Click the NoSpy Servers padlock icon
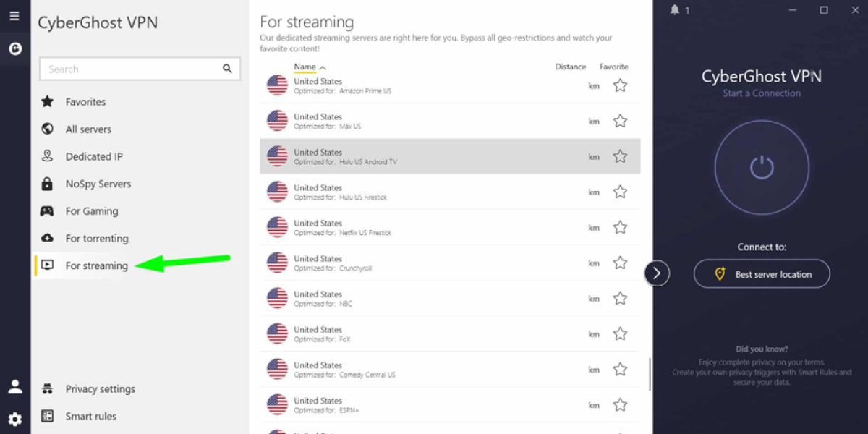Image resolution: width=868 pixels, height=434 pixels. pos(48,184)
